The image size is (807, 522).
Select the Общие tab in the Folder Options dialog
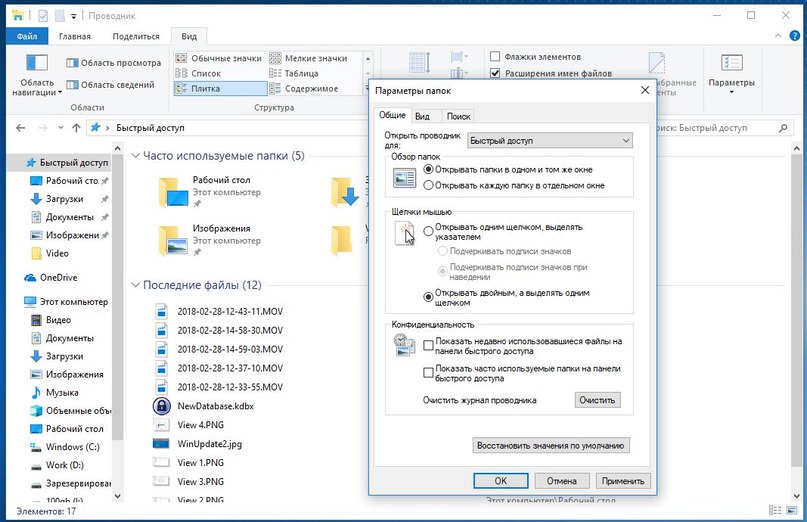click(392, 115)
